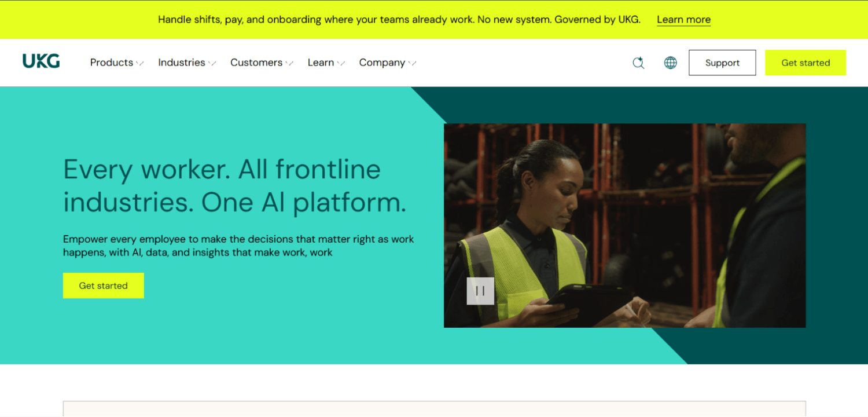Viewport: 868px width, 417px height.
Task: Open the Products menu
Action: [112, 63]
